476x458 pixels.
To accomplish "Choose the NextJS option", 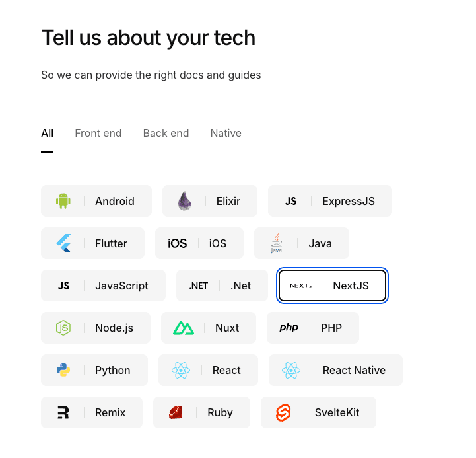I will tap(332, 286).
